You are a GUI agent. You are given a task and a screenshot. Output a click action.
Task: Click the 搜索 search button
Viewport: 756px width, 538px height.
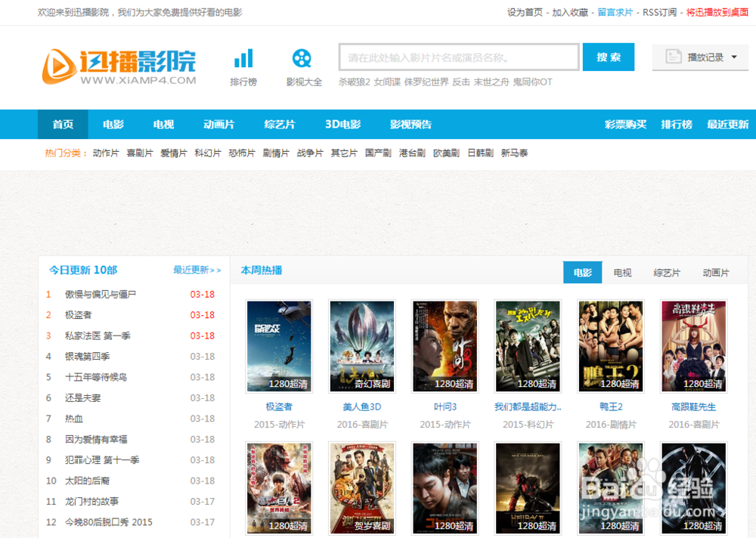click(x=609, y=57)
